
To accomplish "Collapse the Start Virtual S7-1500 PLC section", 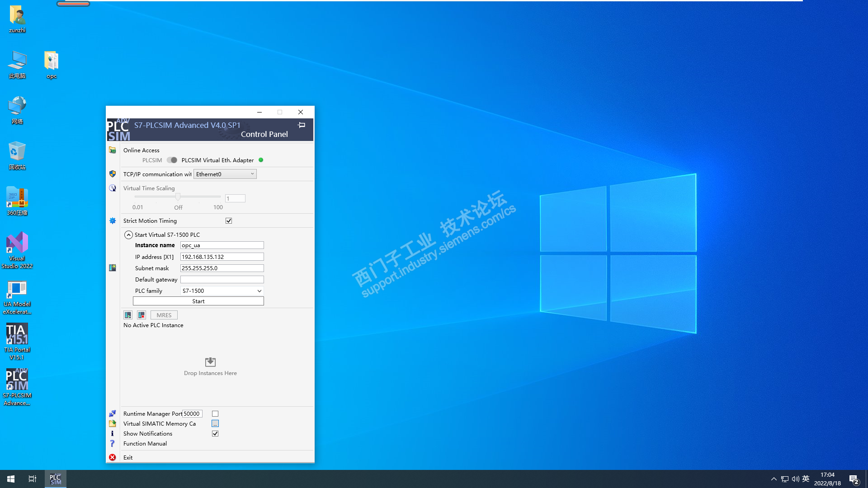I will coord(128,235).
